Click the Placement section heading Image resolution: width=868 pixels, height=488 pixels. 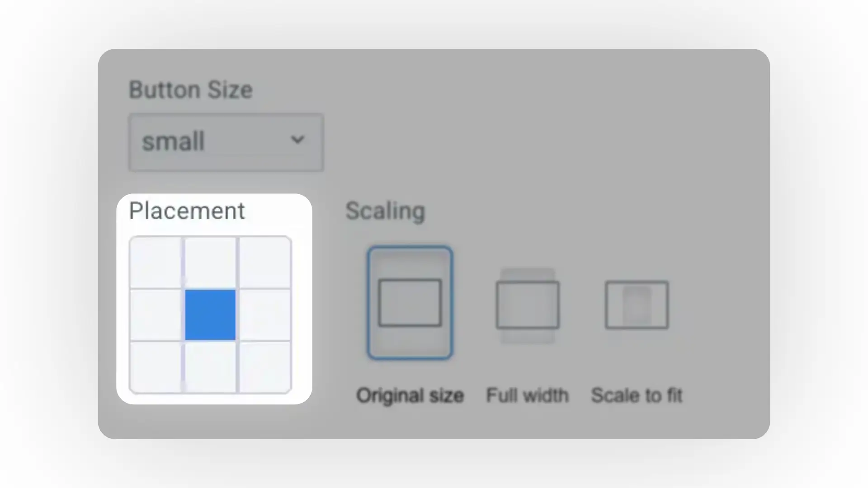pyautogui.click(x=187, y=211)
